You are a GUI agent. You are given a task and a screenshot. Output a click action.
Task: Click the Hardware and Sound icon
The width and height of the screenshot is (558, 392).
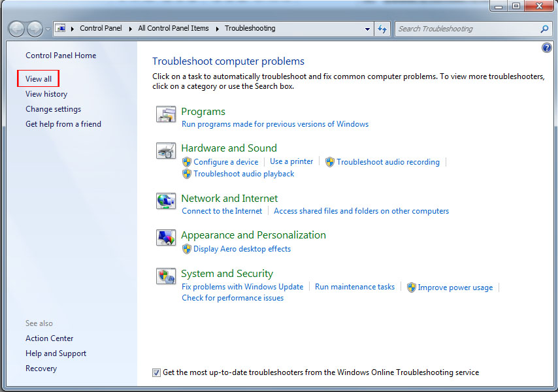click(166, 150)
